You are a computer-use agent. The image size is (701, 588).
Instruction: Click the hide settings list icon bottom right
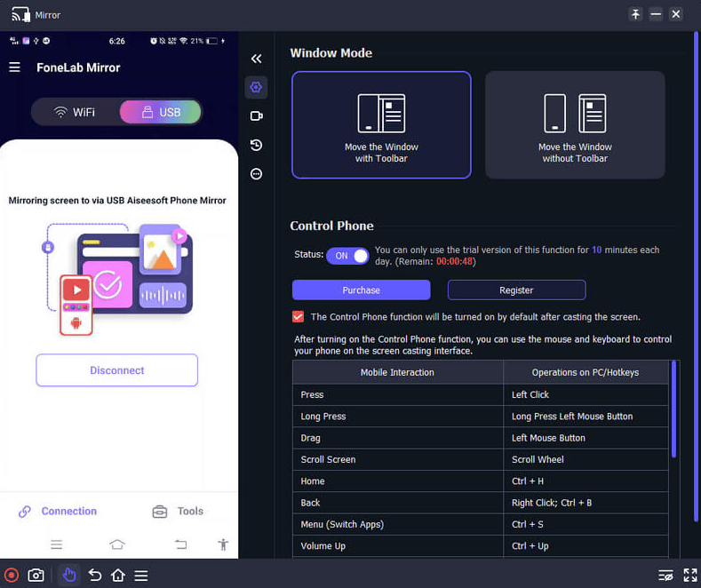(665, 576)
